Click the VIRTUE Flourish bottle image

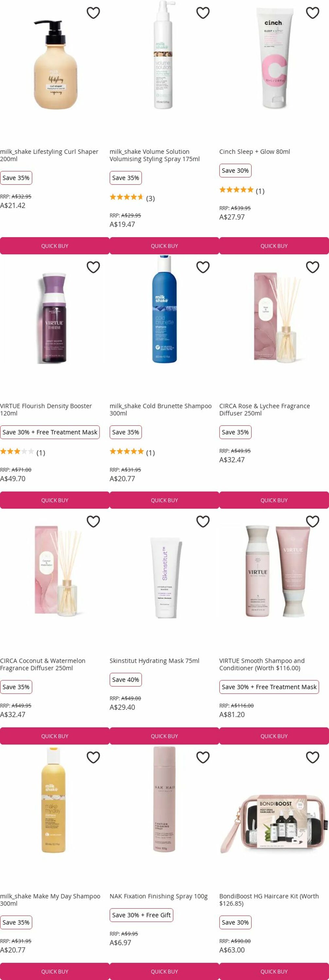55,318
